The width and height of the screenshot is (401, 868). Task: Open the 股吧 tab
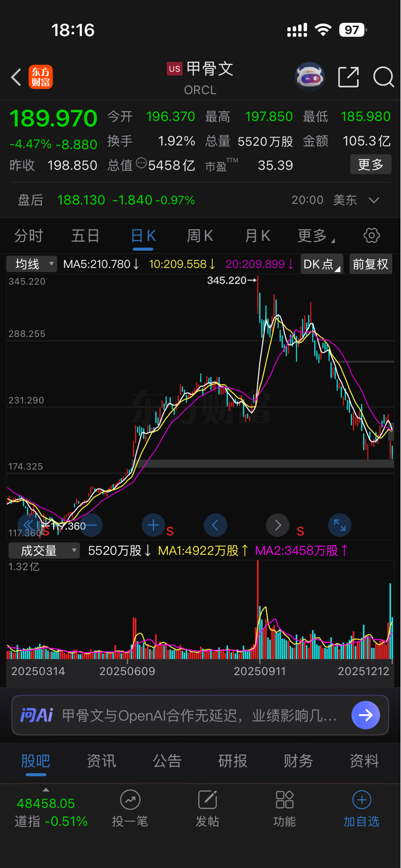[x=36, y=761]
